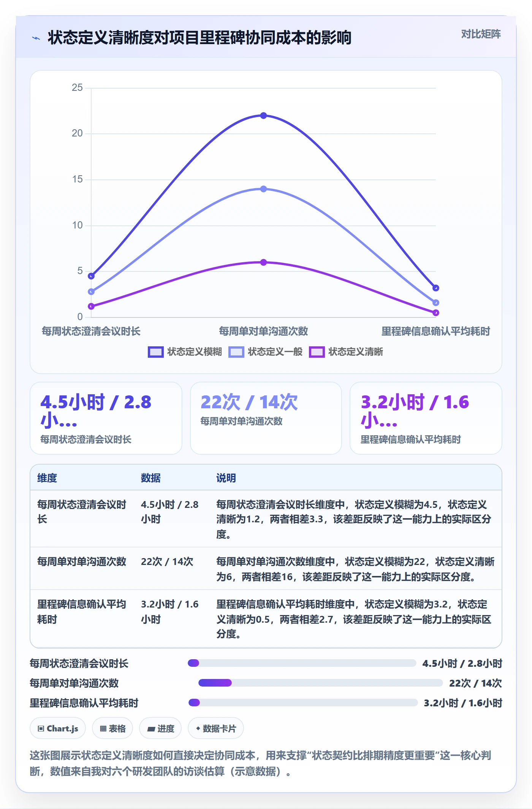Click the 对比矩阵 label in the header
Screen dimensions: 532x809
(x=481, y=34)
